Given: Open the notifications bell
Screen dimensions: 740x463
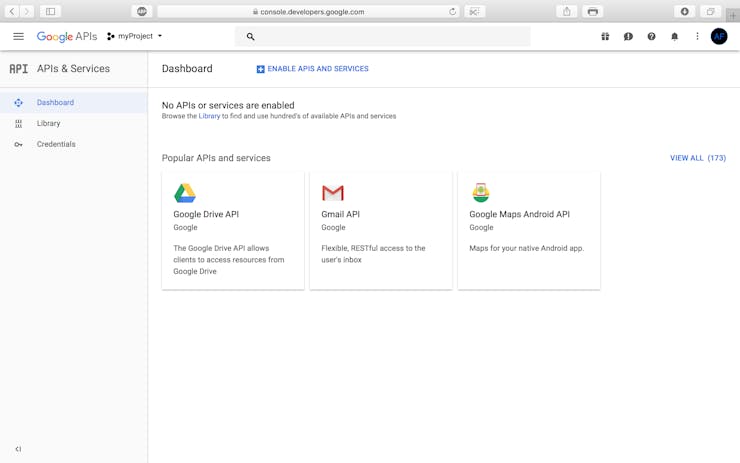Looking at the screenshot, I should [x=674, y=36].
